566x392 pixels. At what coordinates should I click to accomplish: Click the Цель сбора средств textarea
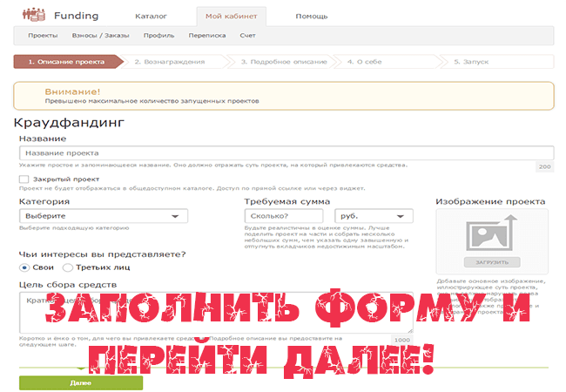tap(216, 313)
